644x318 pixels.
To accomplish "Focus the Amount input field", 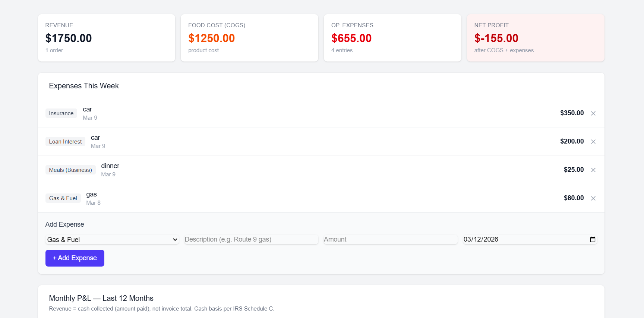I will coord(390,239).
